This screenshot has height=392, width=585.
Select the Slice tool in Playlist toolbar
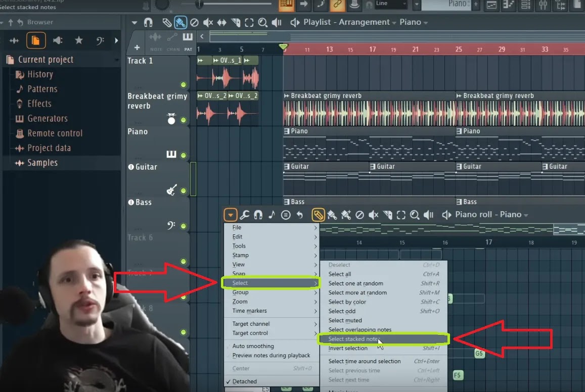click(x=236, y=22)
